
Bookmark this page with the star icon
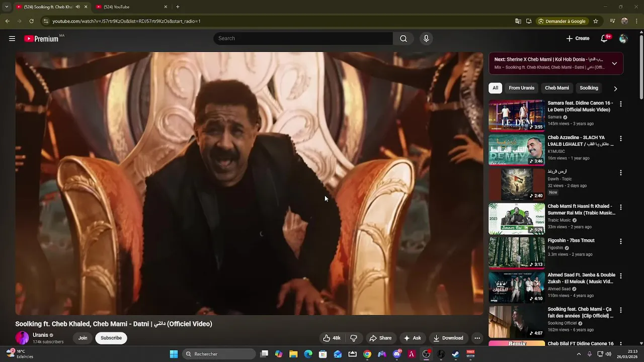[596, 21]
